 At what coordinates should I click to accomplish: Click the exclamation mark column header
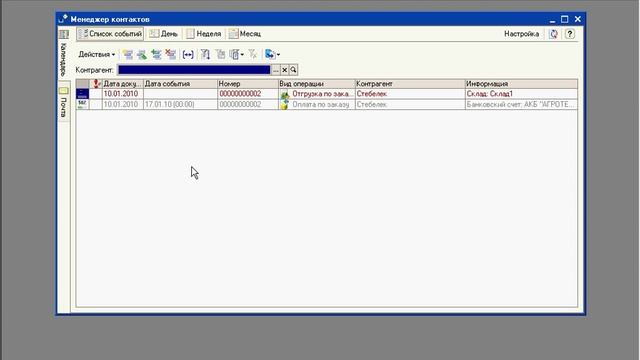96,84
